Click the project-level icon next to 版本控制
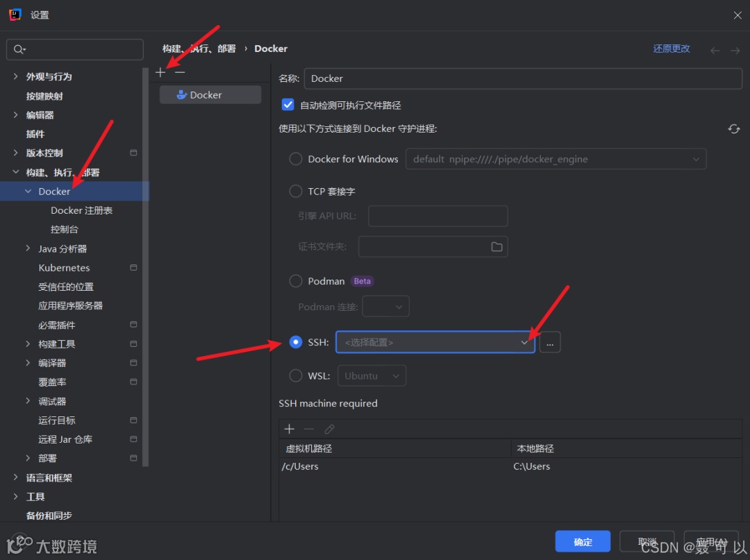This screenshot has height=560, width=750. coord(133,153)
